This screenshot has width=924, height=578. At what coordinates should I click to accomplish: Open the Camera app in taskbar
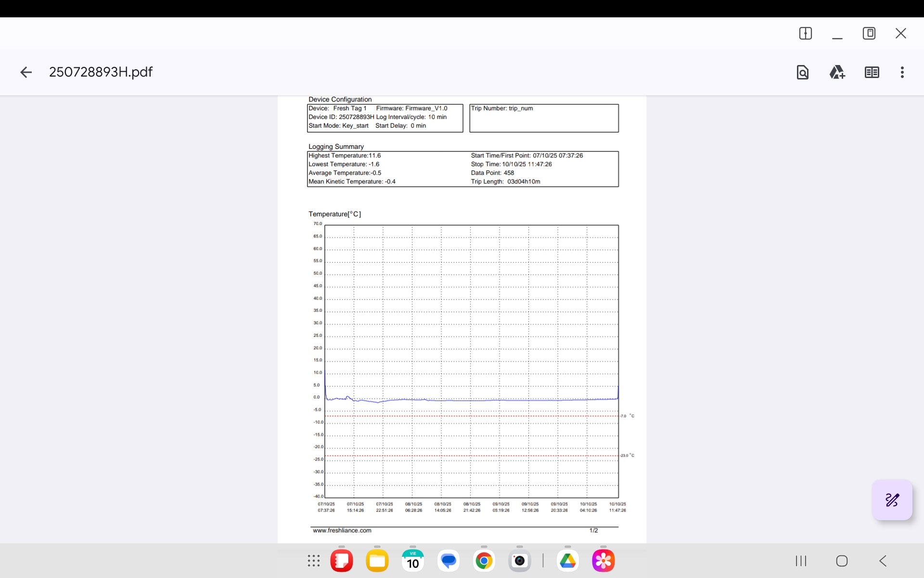click(x=520, y=561)
